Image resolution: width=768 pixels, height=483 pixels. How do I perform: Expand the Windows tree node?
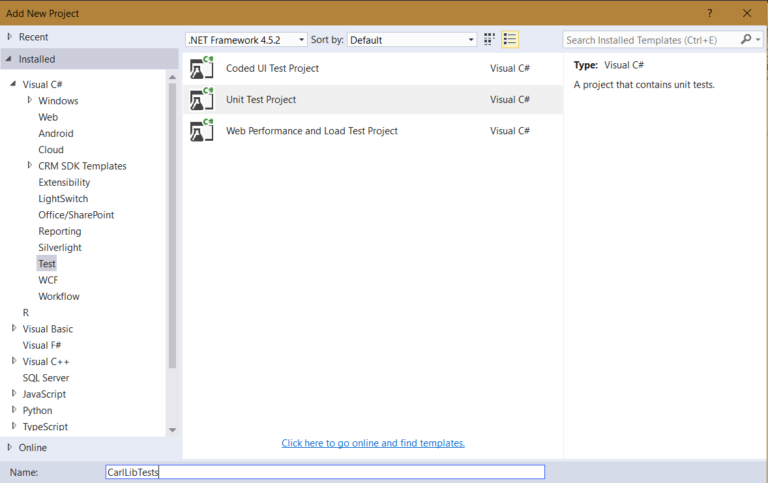29,100
